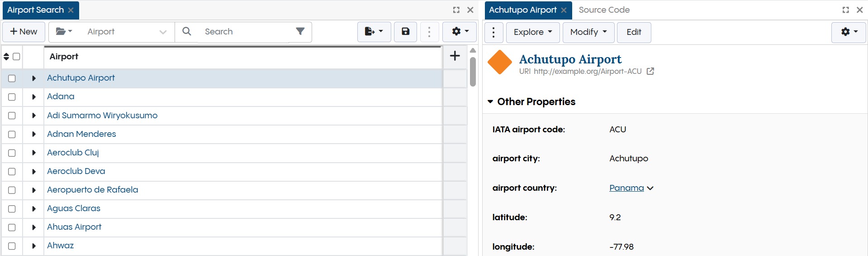Click the scrollbar up arrow in airport list

pos(473,50)
